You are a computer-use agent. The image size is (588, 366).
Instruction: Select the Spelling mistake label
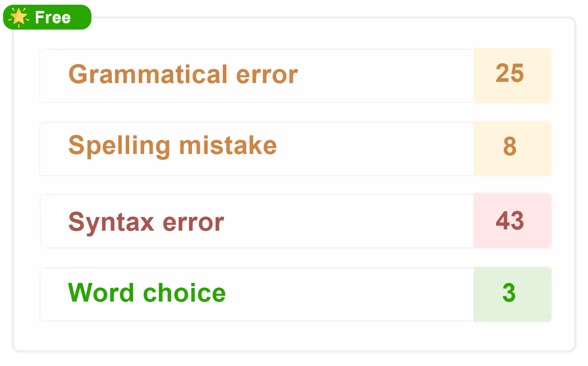click(x=172, y=146)
